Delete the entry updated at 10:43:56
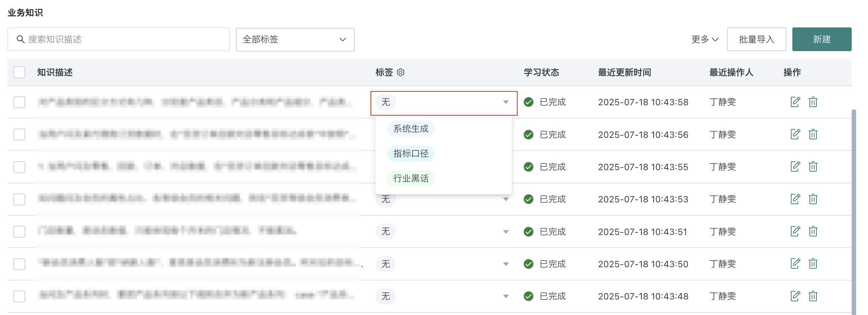868x315 pixels. (x=813, y=134)
